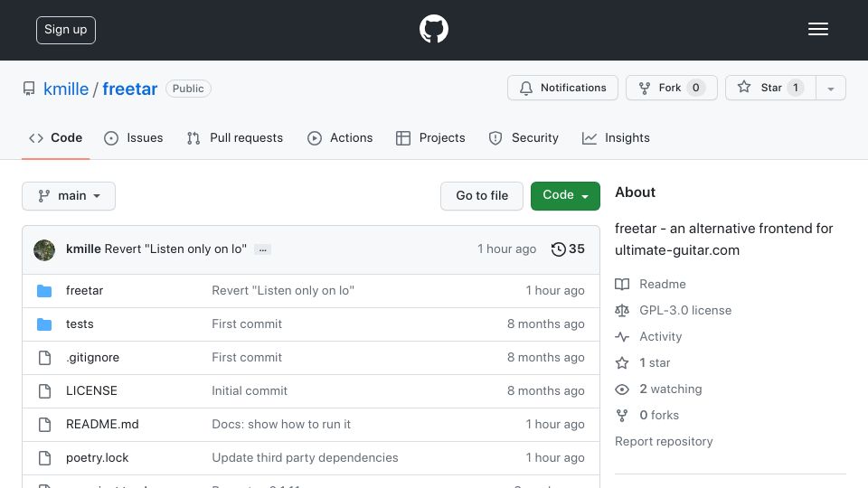Click the tests folder icon
This screenshot has height=488, width=868.
point(44,324)
